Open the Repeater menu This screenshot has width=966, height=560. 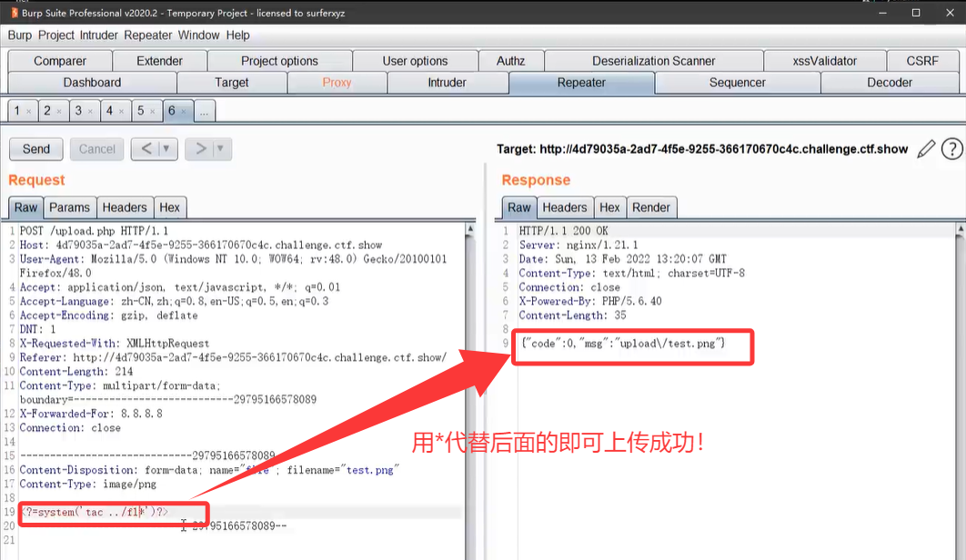pos(148,35)
